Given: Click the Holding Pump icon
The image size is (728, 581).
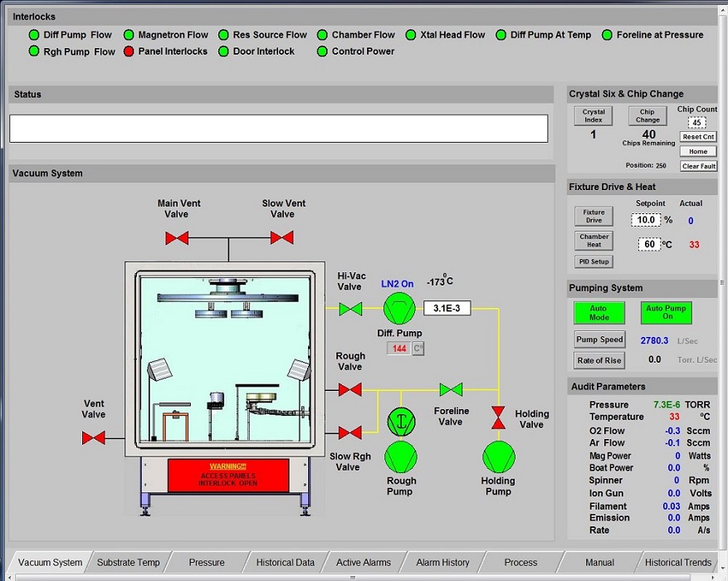Looking at the screenshot, I should (498, 459).
